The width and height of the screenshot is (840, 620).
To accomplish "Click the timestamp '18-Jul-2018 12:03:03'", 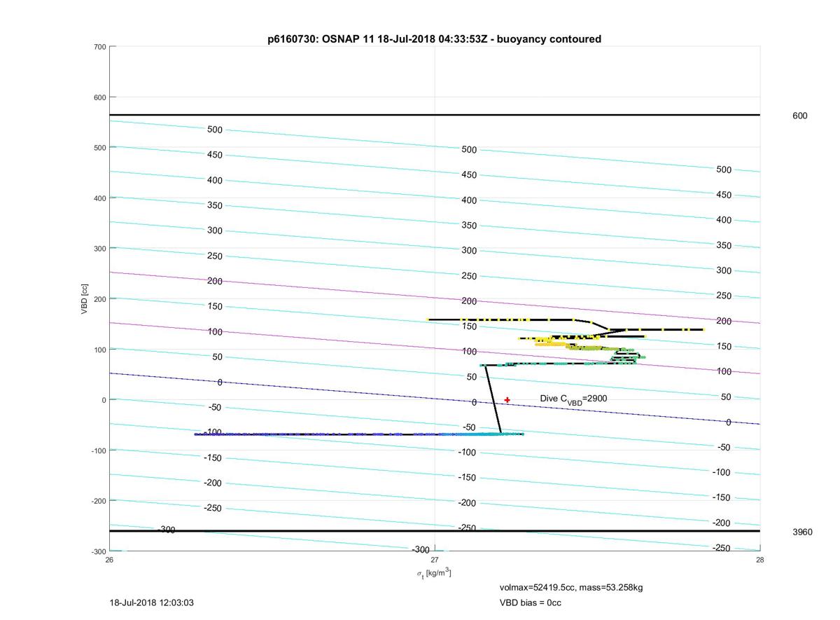I will (x=152, y=602).
